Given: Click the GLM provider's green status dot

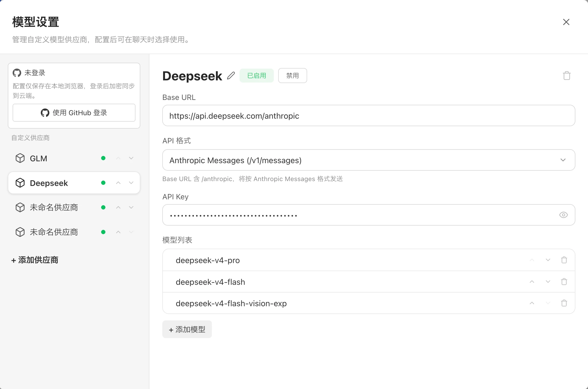Looking at the screenshot, I should point(103,158).
